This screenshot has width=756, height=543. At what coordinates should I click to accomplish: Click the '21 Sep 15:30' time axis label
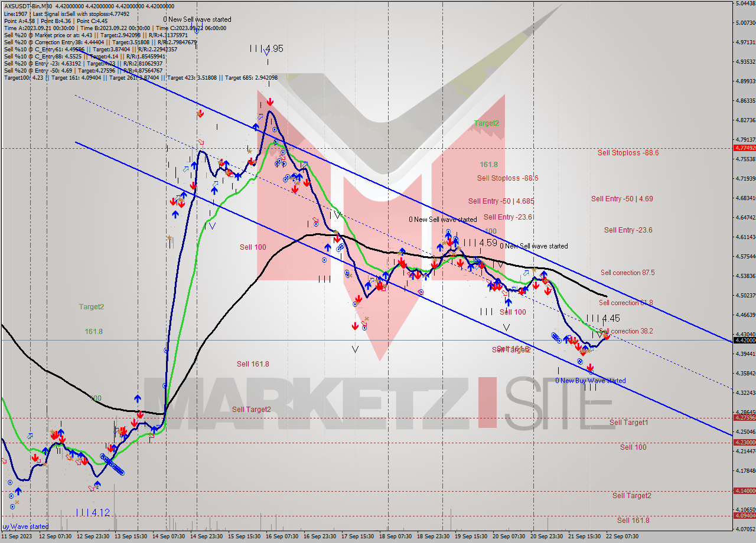[x=584, y=537]
